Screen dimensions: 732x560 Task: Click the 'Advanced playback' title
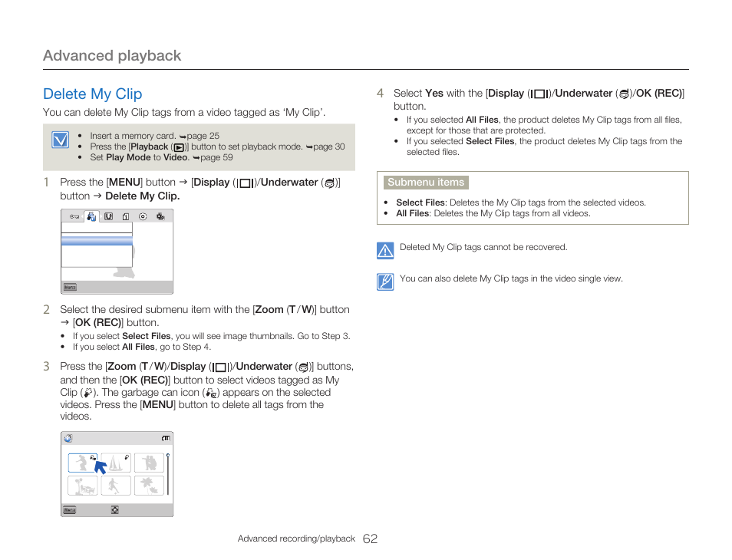pos(112,55)
